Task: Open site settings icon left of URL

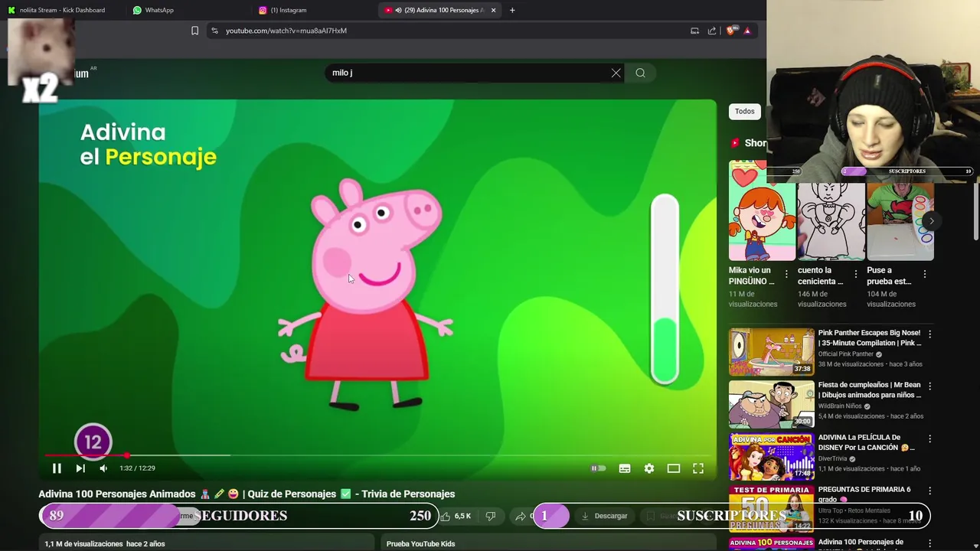Action: [214, 31]
